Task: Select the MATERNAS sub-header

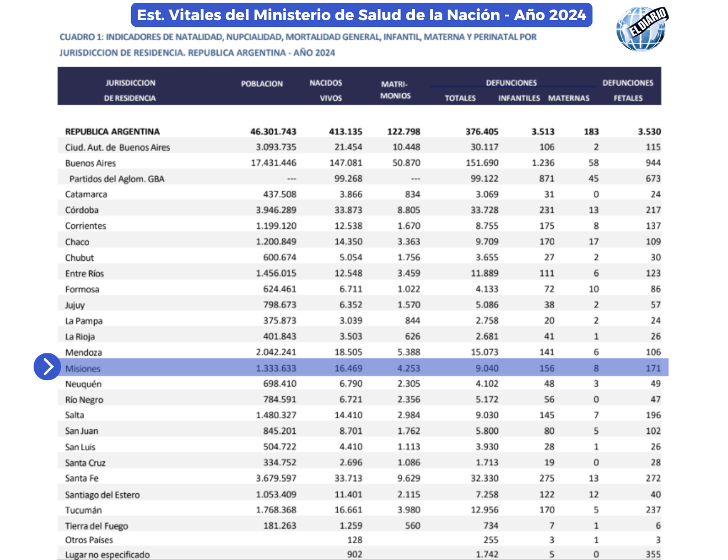Action: tap(568, 98)
